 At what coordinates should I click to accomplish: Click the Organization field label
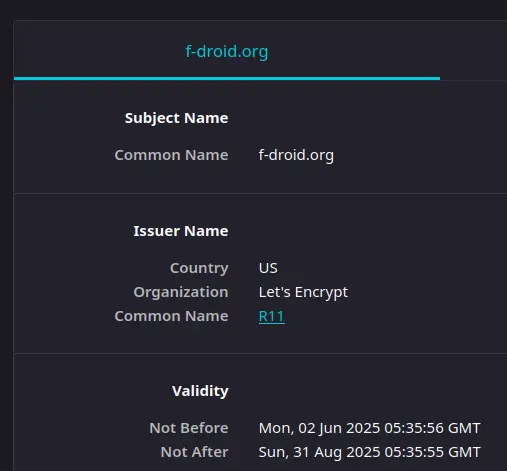point(181,292)
